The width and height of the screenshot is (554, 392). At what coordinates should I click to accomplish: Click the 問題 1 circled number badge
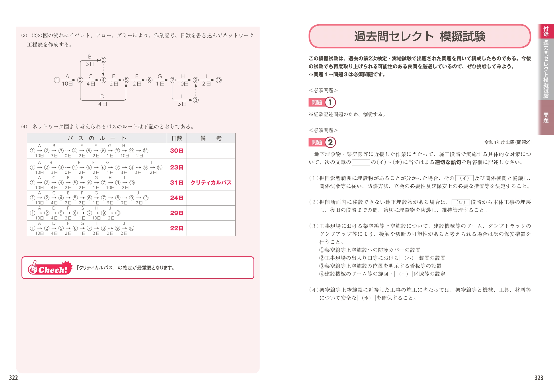coord(330,102)
